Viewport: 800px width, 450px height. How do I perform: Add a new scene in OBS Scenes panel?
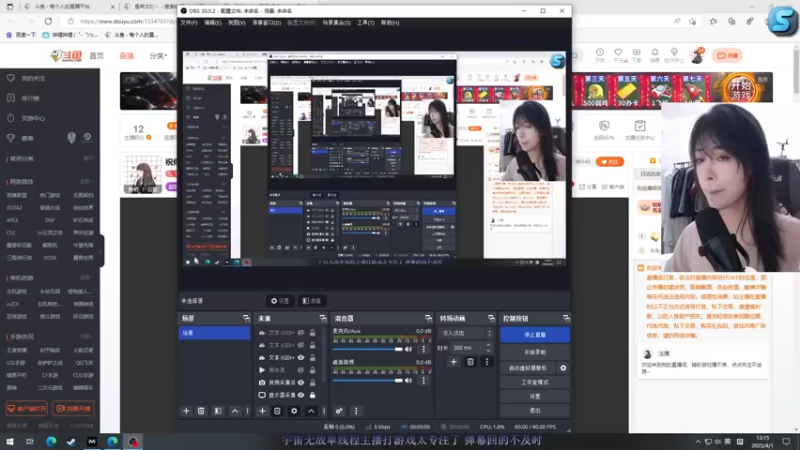pyautogui.click(x=186, y=411)
